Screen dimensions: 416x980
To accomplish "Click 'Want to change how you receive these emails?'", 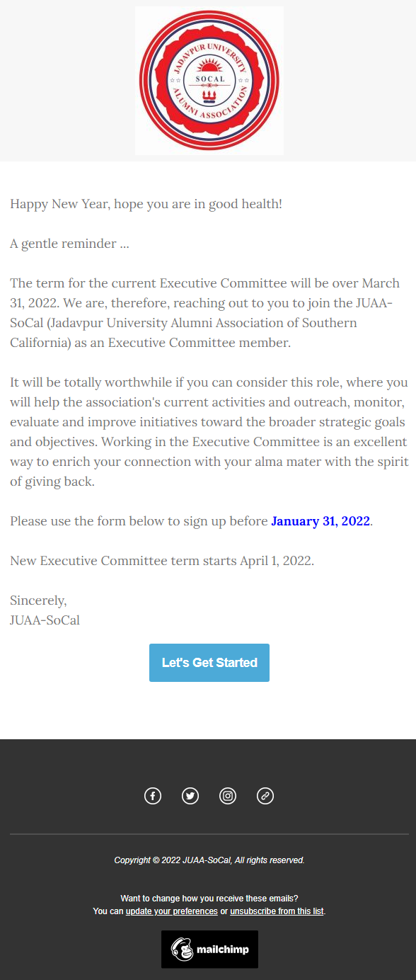I will (x=209, y=899).
